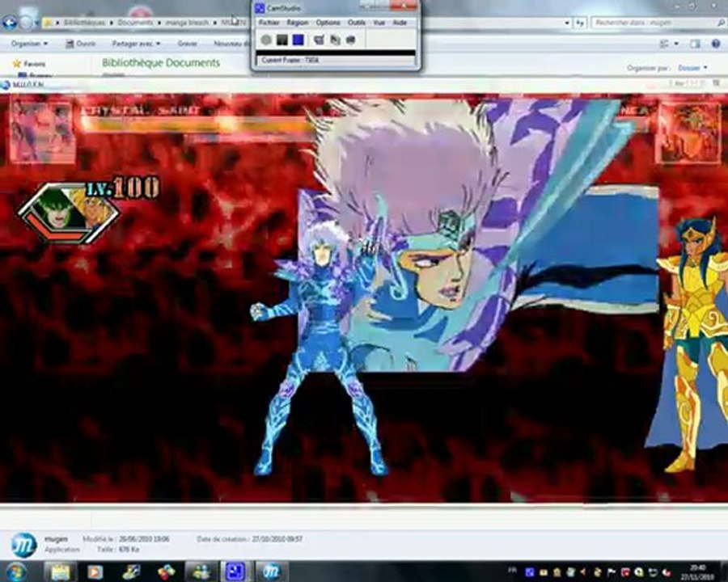Open the Région menu in CamStudio

297,23
